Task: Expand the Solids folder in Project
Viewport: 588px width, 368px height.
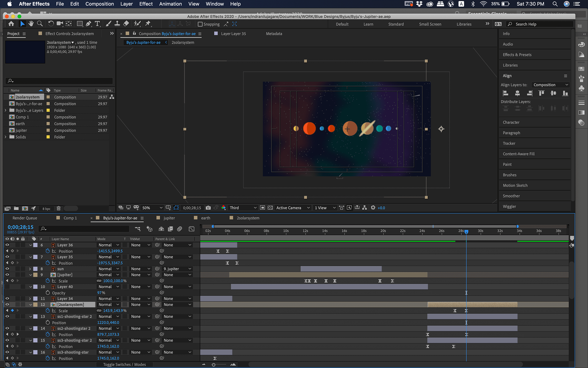Action: coord(6,137)
